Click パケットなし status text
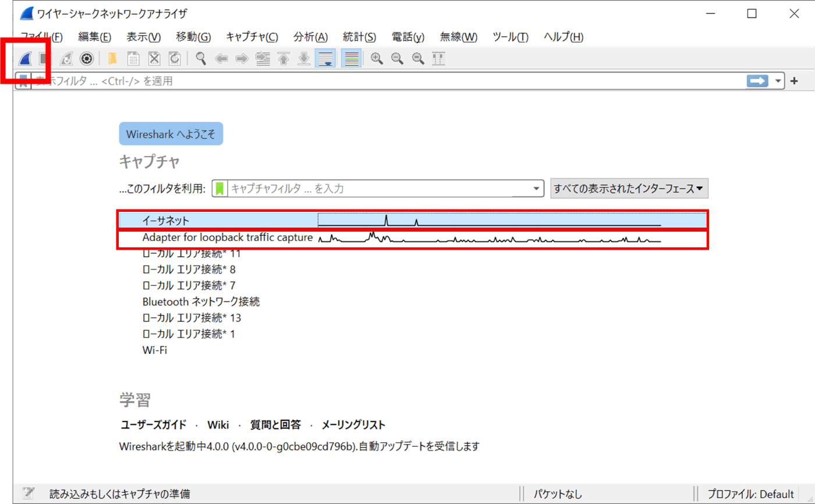This screenshot has height=504, width=815. tap(558, 494)
